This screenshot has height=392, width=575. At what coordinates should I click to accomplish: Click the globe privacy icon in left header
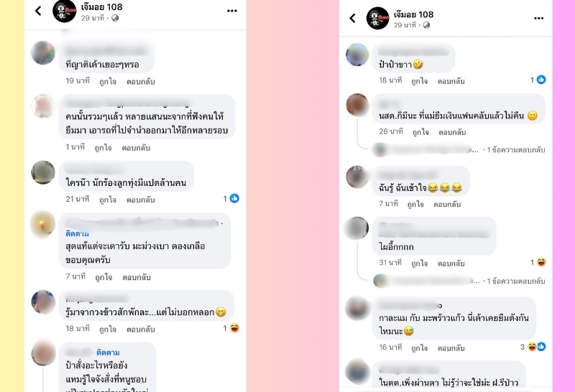[x=115, y=18]
